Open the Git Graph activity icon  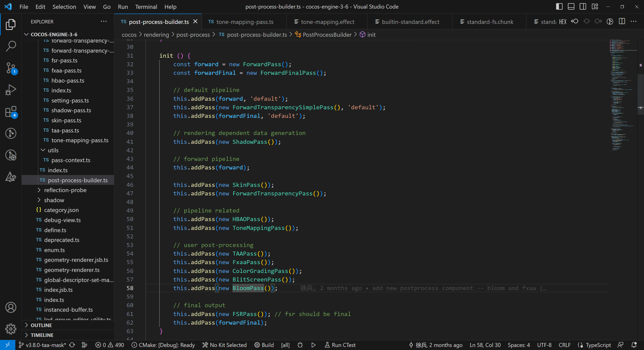(11, 133)
